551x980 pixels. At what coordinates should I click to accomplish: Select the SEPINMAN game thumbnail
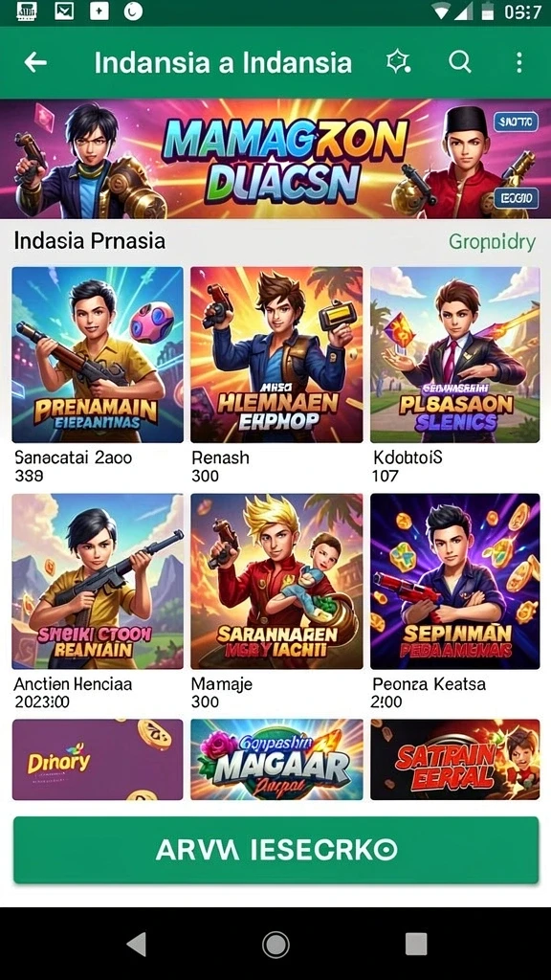pyautogui.click(x=454, y=581)
